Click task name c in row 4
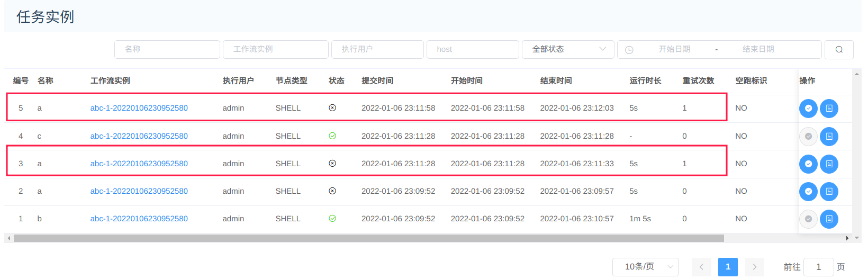This screenshot has height=279, width=868. click(39, 136)
